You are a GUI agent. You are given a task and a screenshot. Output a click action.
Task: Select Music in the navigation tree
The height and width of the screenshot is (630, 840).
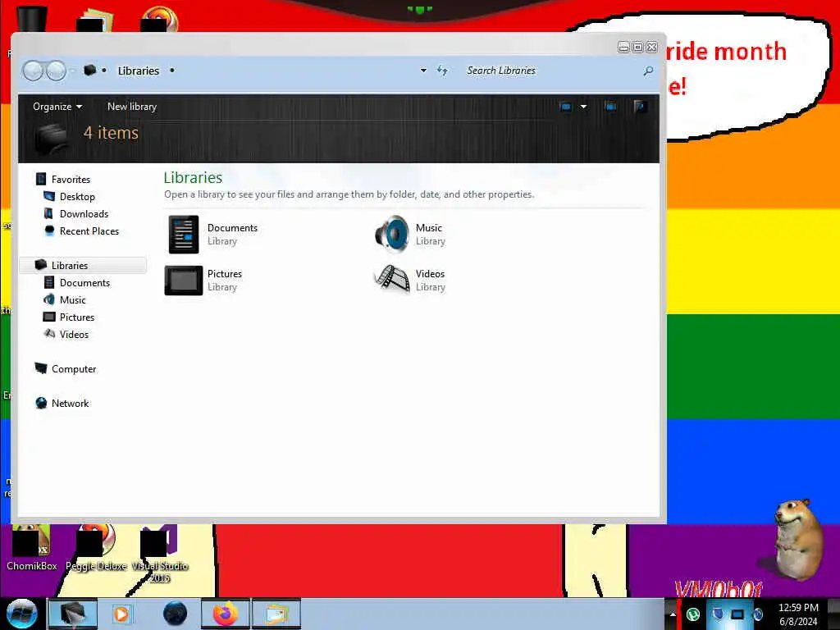coord(73,300)
